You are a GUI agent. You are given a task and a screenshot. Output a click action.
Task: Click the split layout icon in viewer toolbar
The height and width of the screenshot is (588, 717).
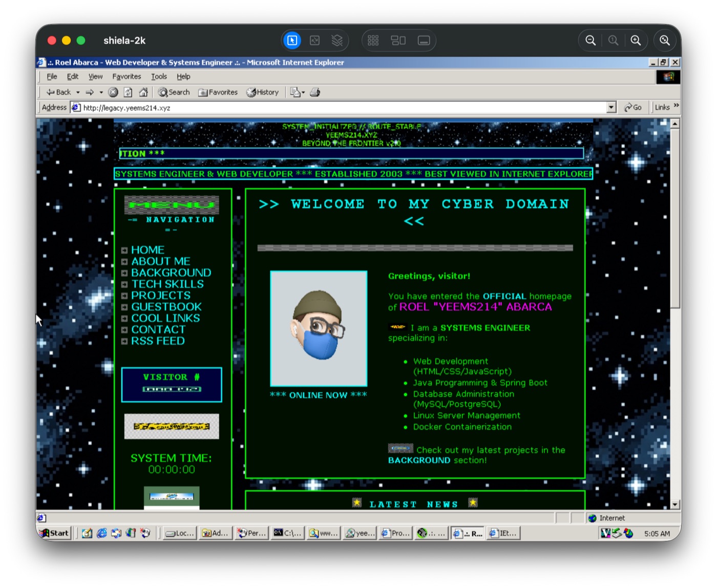point(398,40)
